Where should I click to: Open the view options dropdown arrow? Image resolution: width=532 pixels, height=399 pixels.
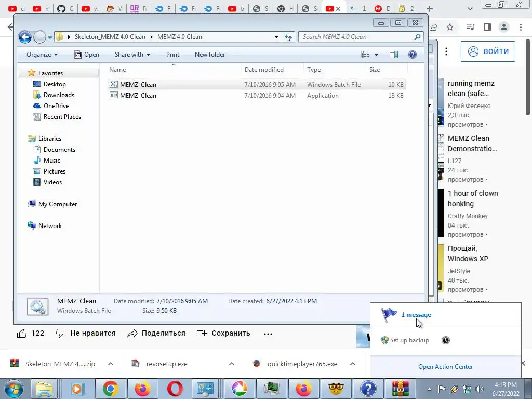coord(376,55)
